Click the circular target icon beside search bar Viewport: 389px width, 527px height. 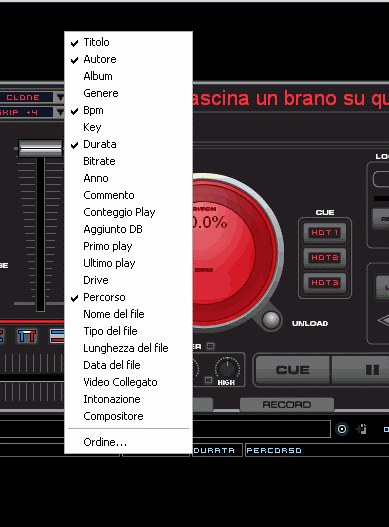click(x=342, y=429)
